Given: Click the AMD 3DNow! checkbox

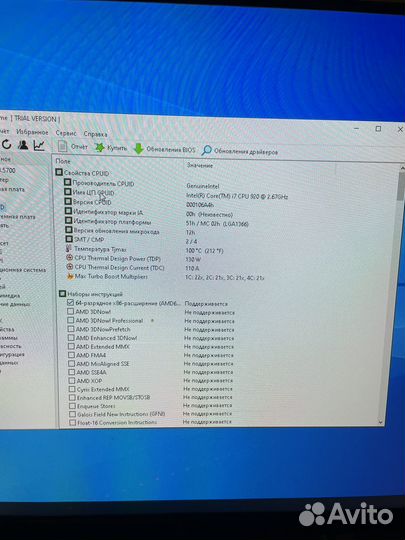Looking at the screenshot, I should (x=71, y=311).
